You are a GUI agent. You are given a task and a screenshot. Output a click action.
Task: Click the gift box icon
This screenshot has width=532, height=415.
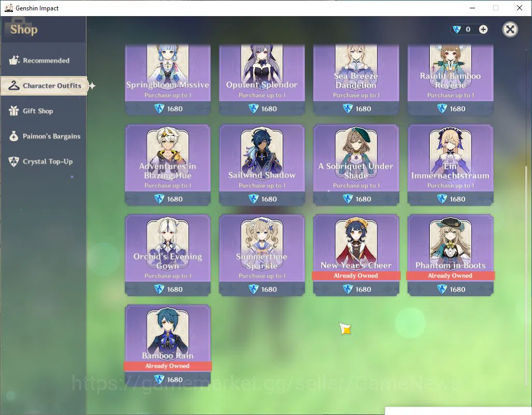click(13, 110)
